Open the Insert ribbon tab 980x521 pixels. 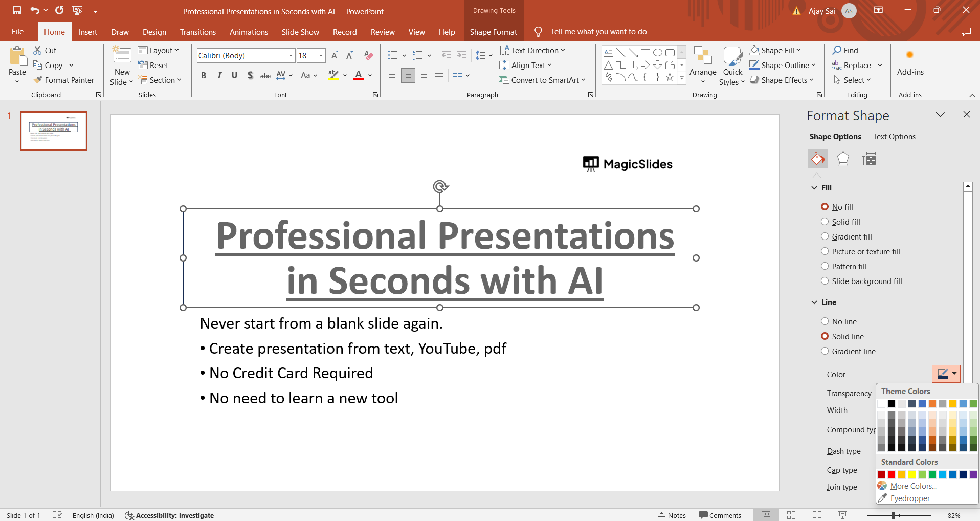click(x=87, y=32)
